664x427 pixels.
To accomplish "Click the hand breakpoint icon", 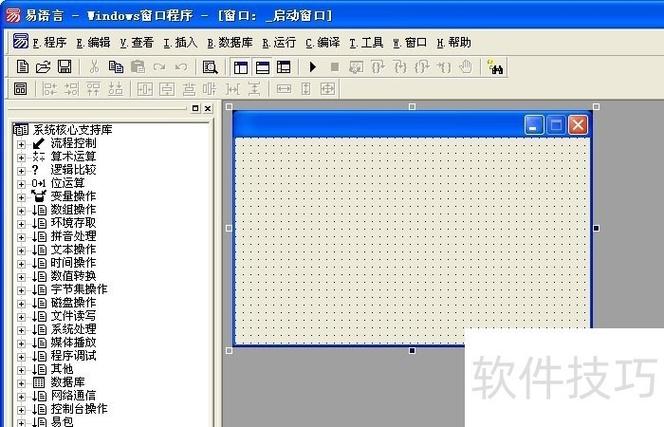I will (x=466, y=67).
